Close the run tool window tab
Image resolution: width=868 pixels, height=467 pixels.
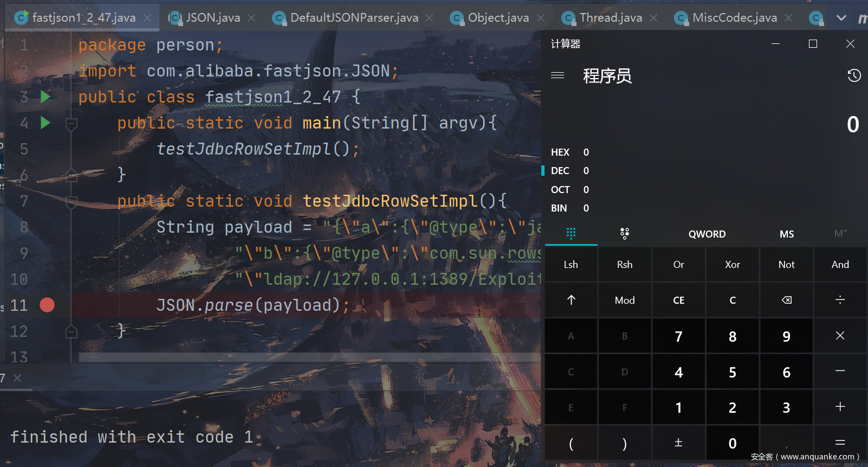click(x=17, y=378)
